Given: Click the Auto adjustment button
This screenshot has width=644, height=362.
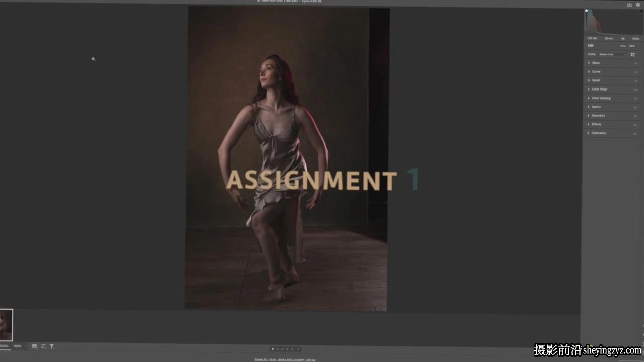Looking at the screenshot, I should point(623,46).
